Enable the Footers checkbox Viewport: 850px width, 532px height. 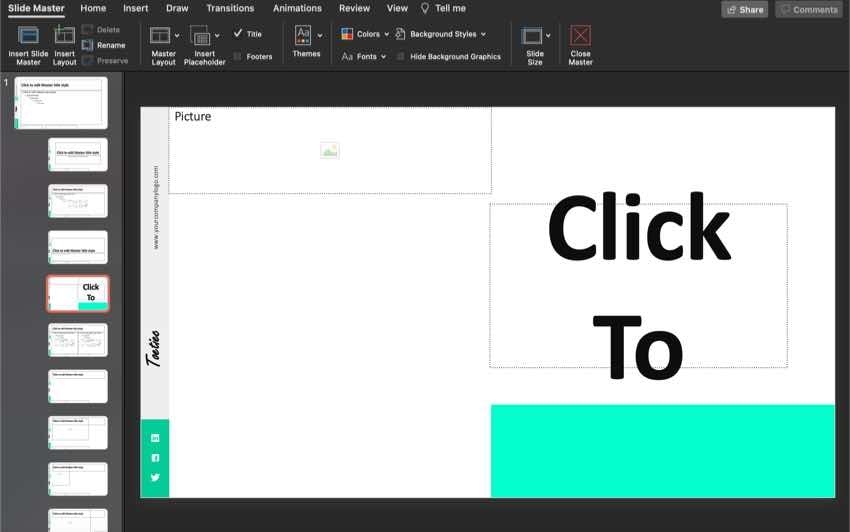point(238,57)
